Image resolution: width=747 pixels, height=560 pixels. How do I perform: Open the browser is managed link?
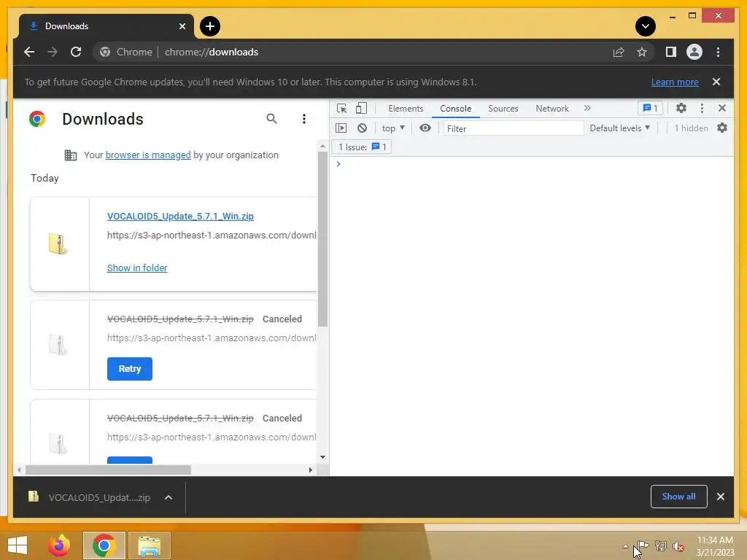pos(147,155)
